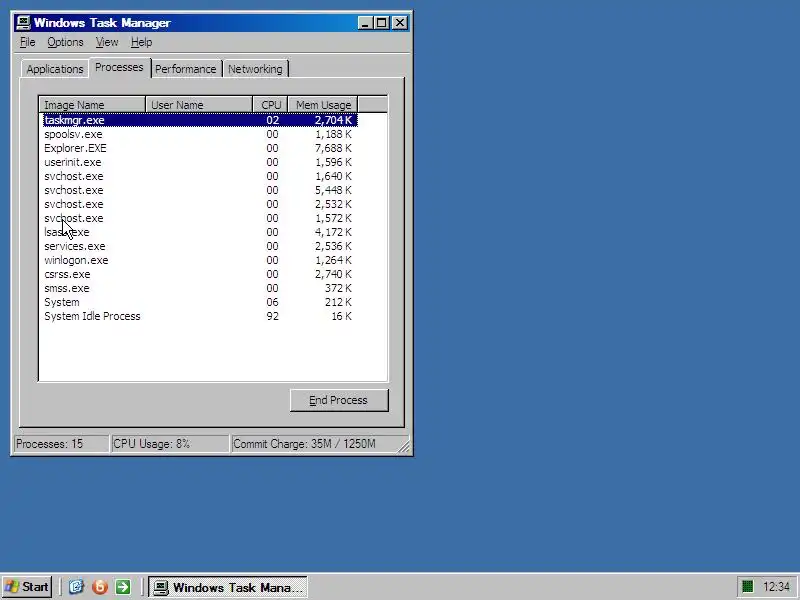Select svchost.exe using 5,448 K

point(200,190)
